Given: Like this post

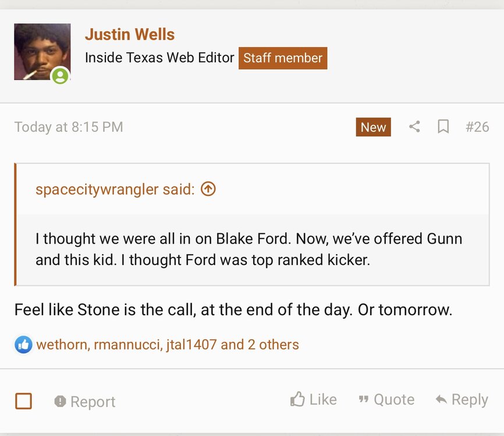Looking at the screenshot, I should 314,399.
